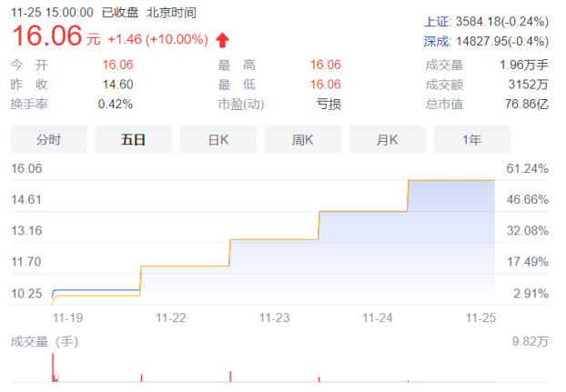Open the 日K chart tab
The height and width of the screenshot is (392, 566).
tap(218, 139)
